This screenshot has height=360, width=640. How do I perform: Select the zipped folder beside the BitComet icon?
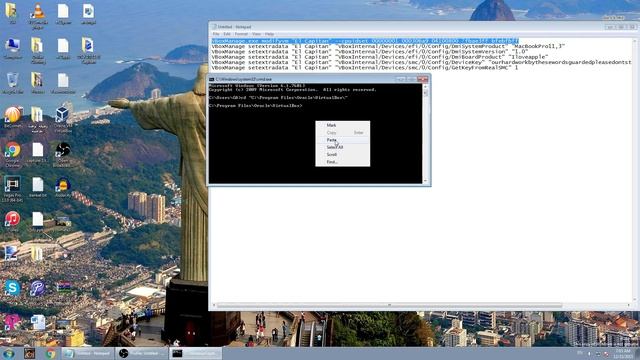pyautogui.click(x=37, y=119)
